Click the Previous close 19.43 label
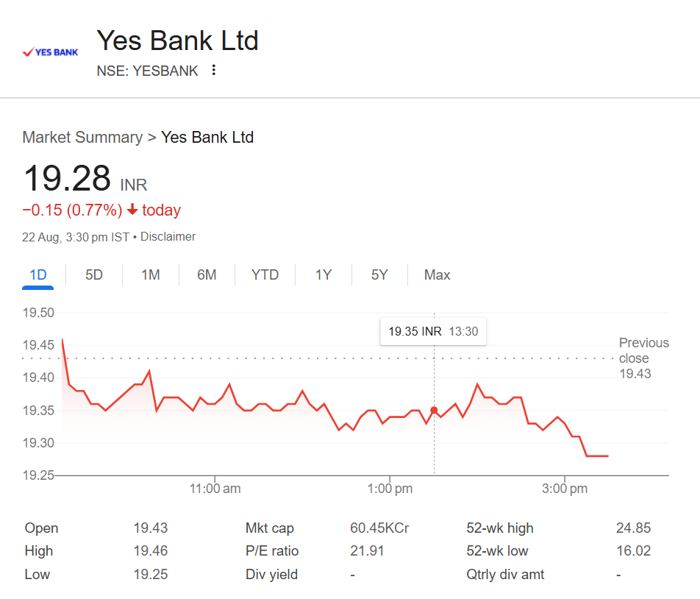The image size is (700, 599). [x=644, y=358]
